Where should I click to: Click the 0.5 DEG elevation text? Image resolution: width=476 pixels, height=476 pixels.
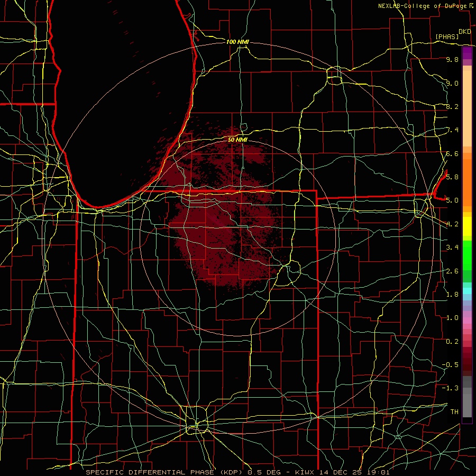click(264, 472)
